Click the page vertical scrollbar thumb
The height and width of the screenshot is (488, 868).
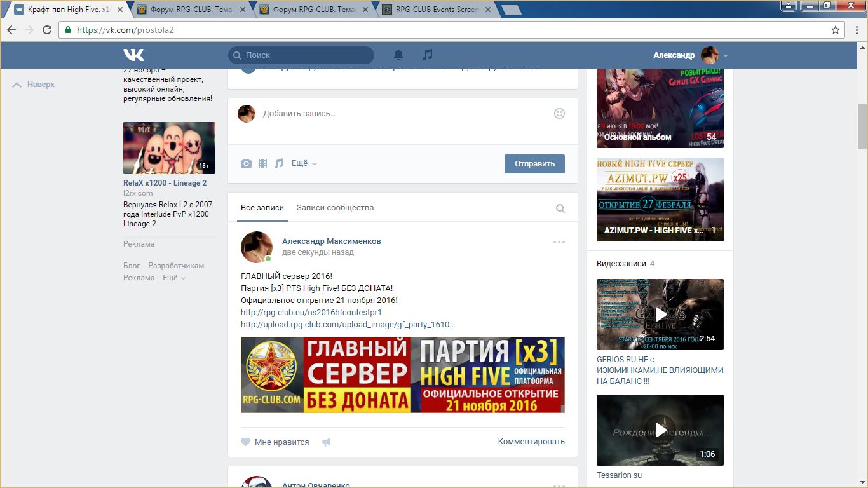coord(862,126)
